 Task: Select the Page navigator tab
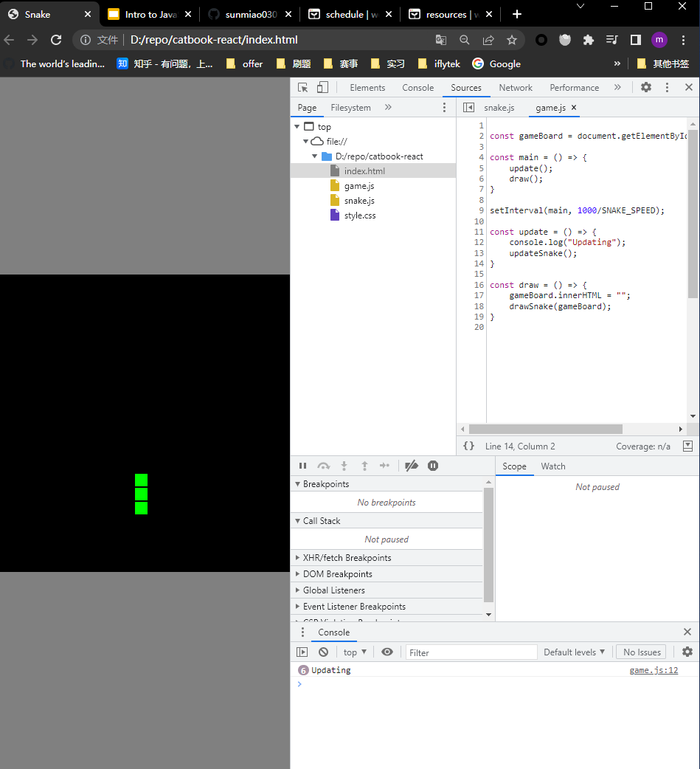point(307,108)
